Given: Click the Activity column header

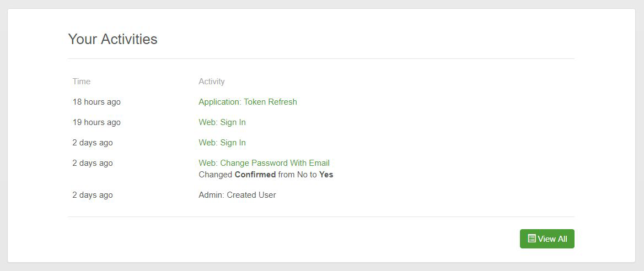Looking at the screenshot, I should (212, 82).
